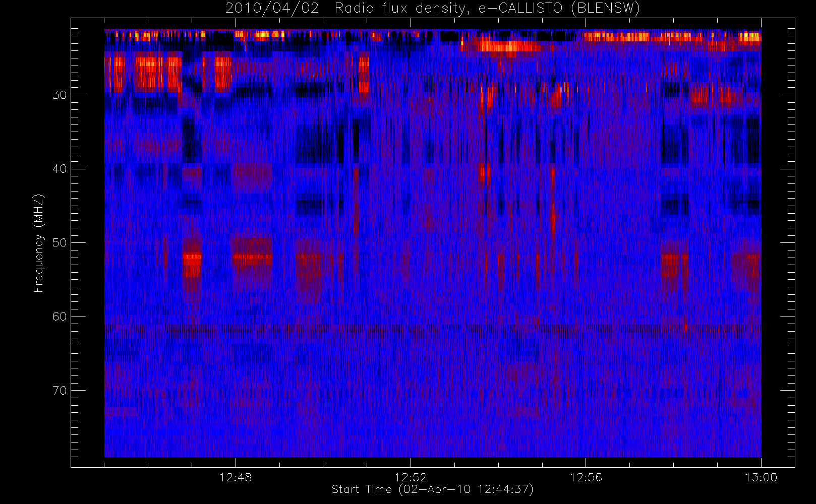Click the 40 frequency tick label

coord(60,169)
